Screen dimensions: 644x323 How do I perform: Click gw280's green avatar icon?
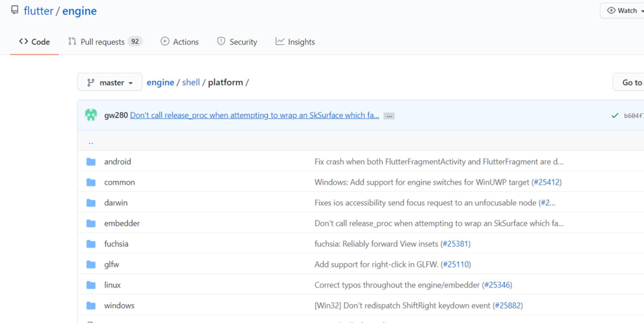tap(91, 115)
